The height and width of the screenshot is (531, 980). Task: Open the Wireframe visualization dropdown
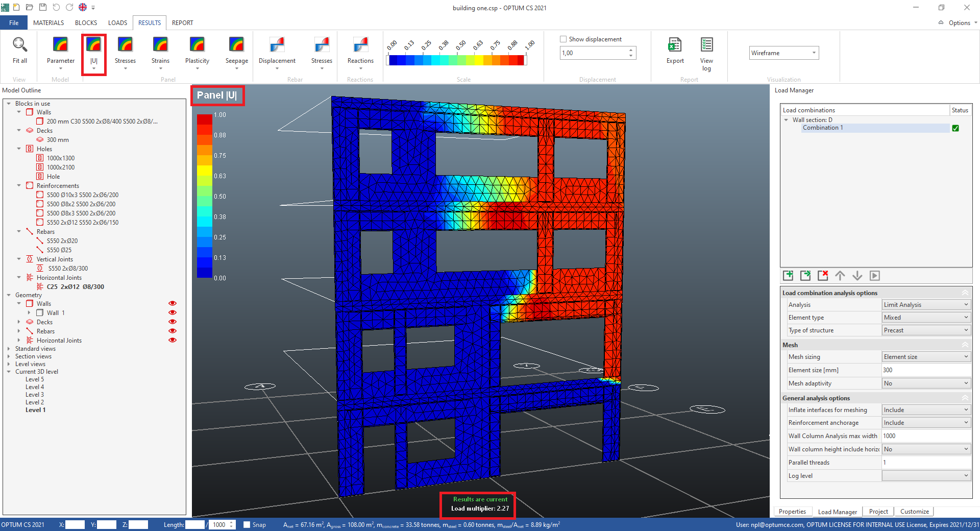pos(783,53)
